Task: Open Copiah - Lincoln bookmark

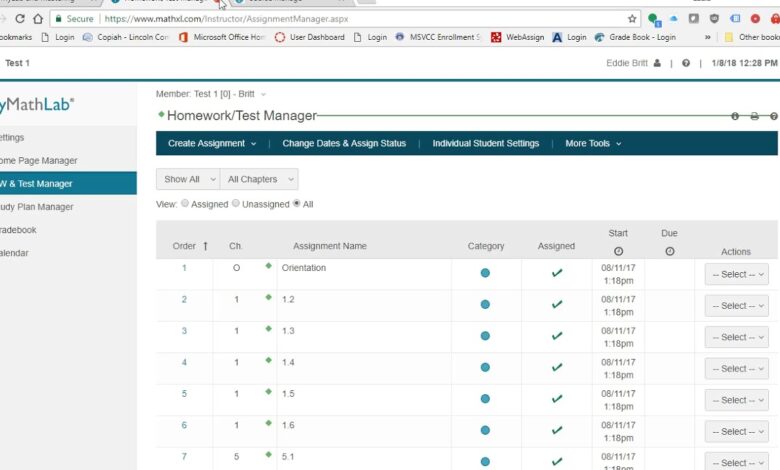Action: 126,37
